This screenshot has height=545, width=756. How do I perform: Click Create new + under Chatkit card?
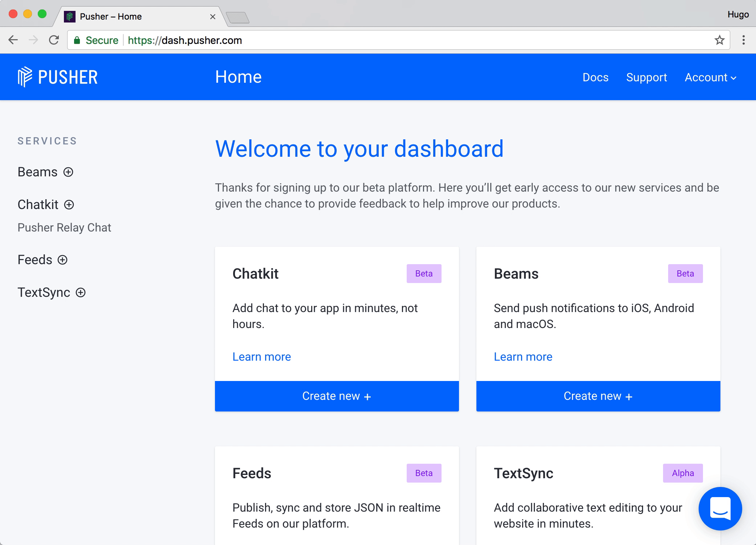point(337,396)
